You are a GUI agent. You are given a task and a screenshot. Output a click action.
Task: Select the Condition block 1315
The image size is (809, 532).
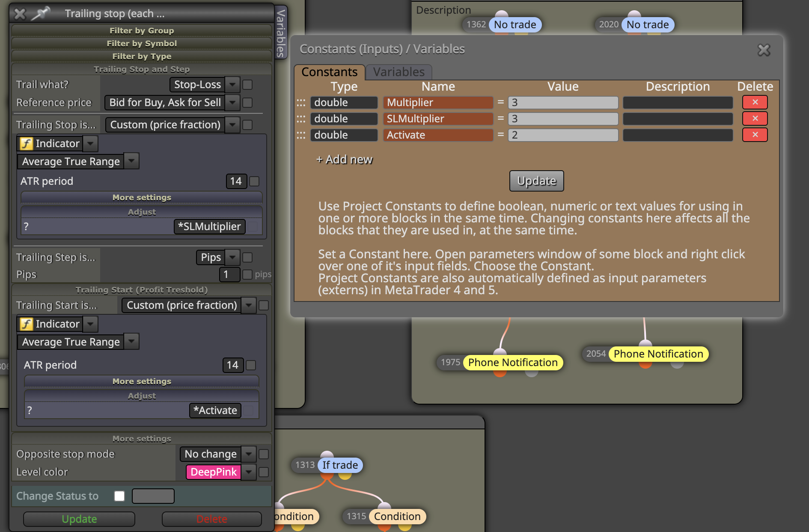click(x=397, y=516)
